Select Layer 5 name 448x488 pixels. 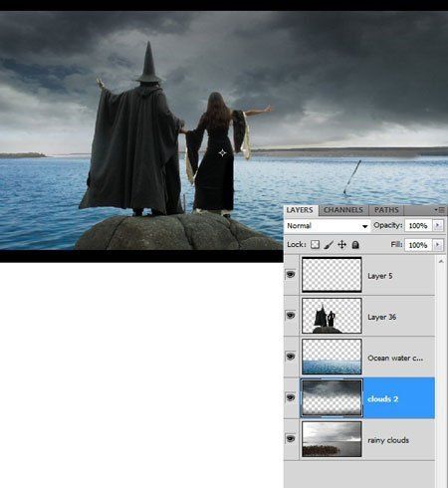[x=380, y=276]
